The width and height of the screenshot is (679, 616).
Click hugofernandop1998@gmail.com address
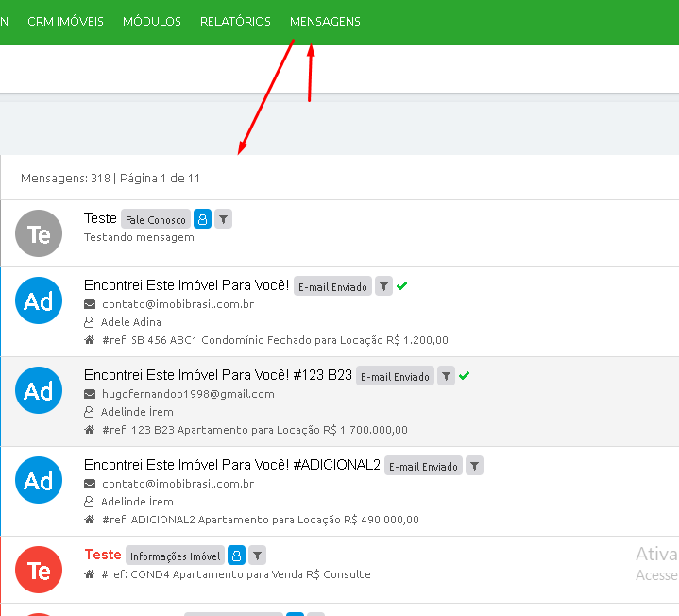click(188, 394)
